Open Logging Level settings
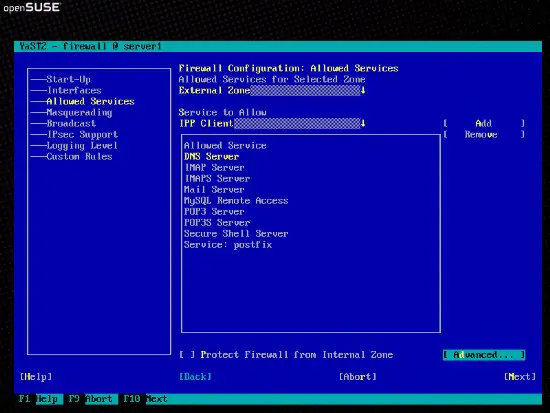This screenshot has height=413, width=550. (x=82, y=146)
